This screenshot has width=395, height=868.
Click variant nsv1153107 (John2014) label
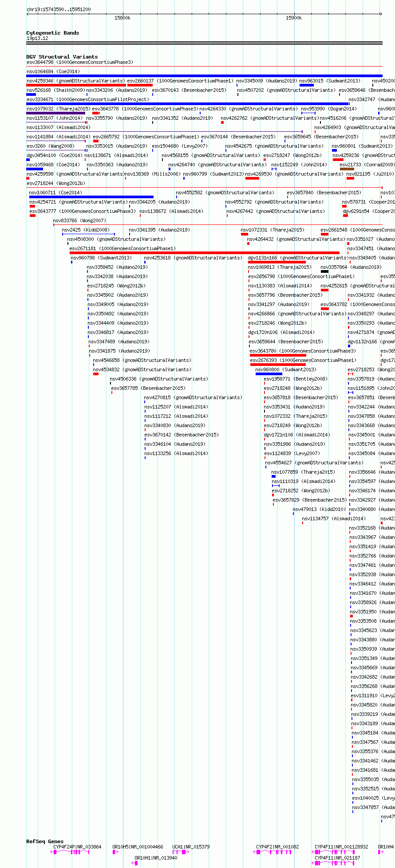(x=55, y=118)
